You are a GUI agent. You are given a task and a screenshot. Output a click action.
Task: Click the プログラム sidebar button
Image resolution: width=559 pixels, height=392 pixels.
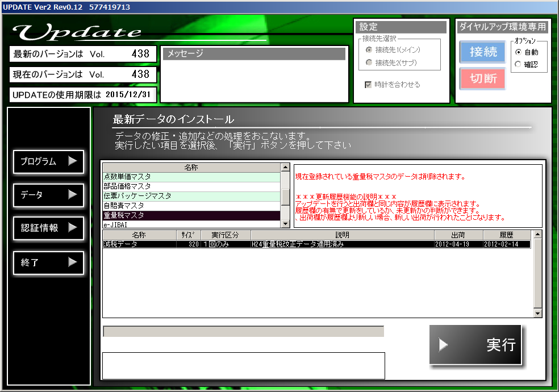point(48,161)
